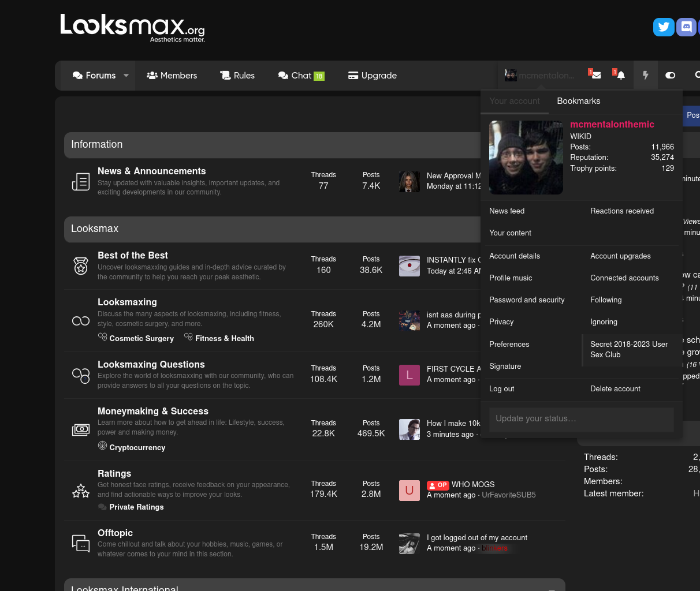Open Privacy settings
This screenshot has height=591, width=700.
(501, 322)
